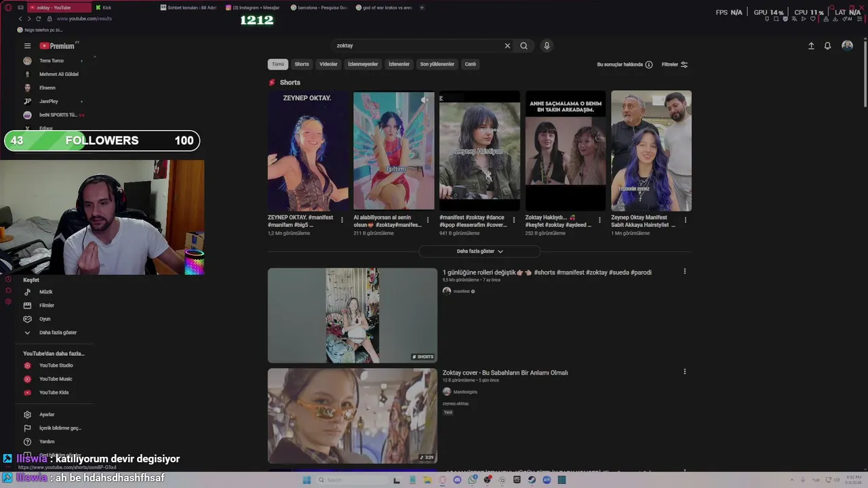
Task: Open the Opera menu logo
Action: click(x=8, y=7)
